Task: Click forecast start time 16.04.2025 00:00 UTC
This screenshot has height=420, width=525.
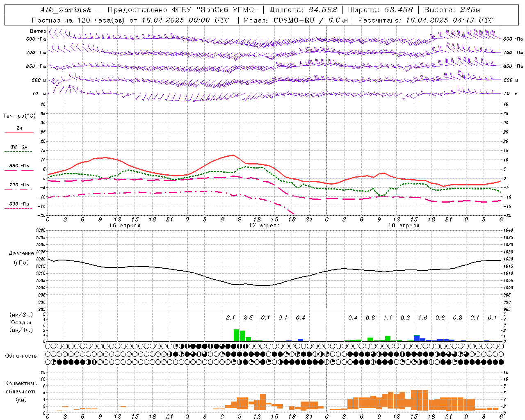Action: [186, 20]
